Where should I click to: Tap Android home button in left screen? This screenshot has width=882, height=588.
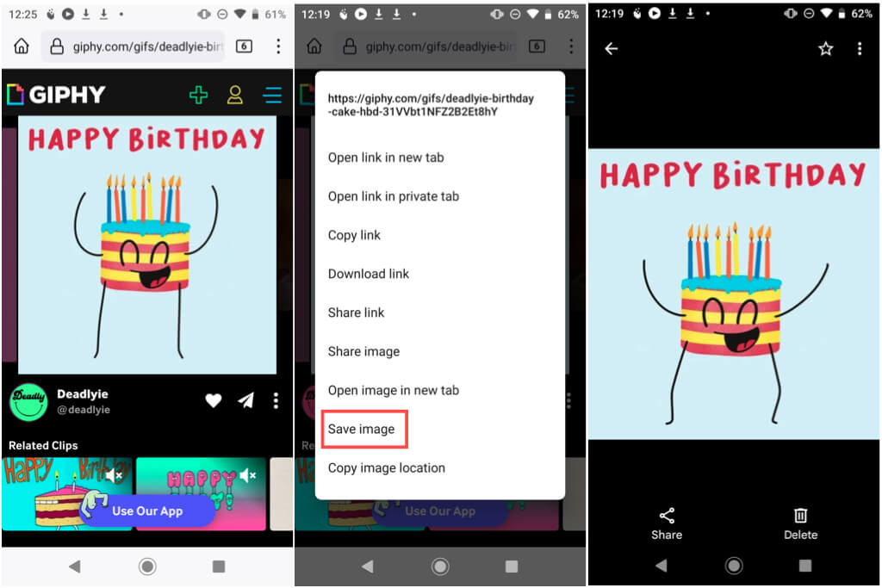(147, 566)
